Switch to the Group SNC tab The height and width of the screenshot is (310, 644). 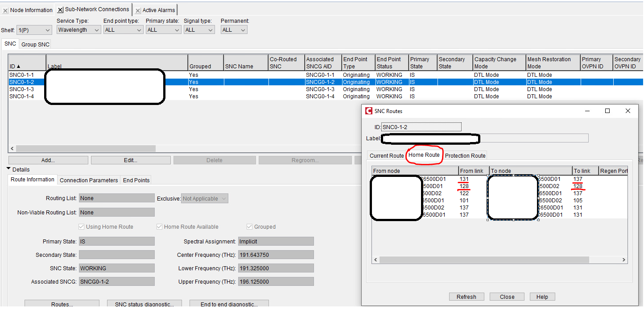35,44
